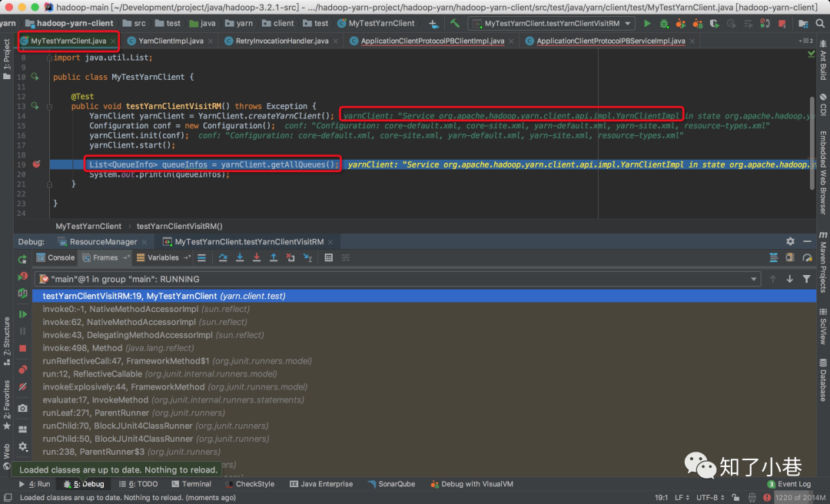Click the run gutter icon next to class MyTestYarnClient
Image resolution: width=830 pixels, height=504 pixels.
(x=35, y=77)
